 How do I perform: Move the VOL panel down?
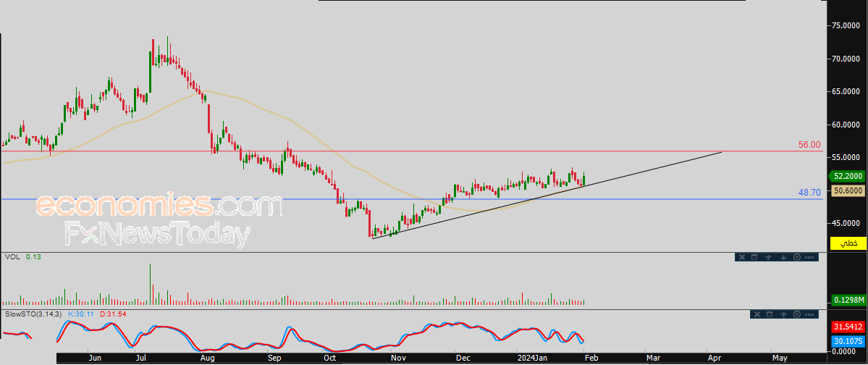click(783, 257)
